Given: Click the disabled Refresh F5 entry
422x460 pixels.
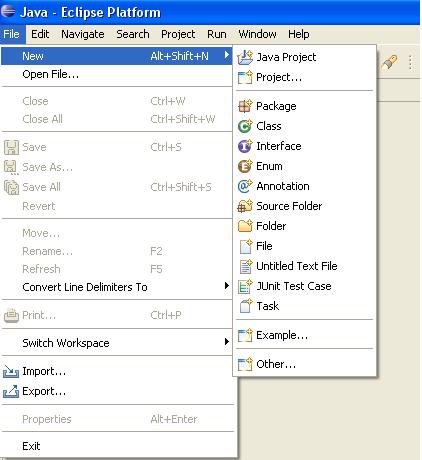Looking at the screenshot, I should tap(117, 269).
